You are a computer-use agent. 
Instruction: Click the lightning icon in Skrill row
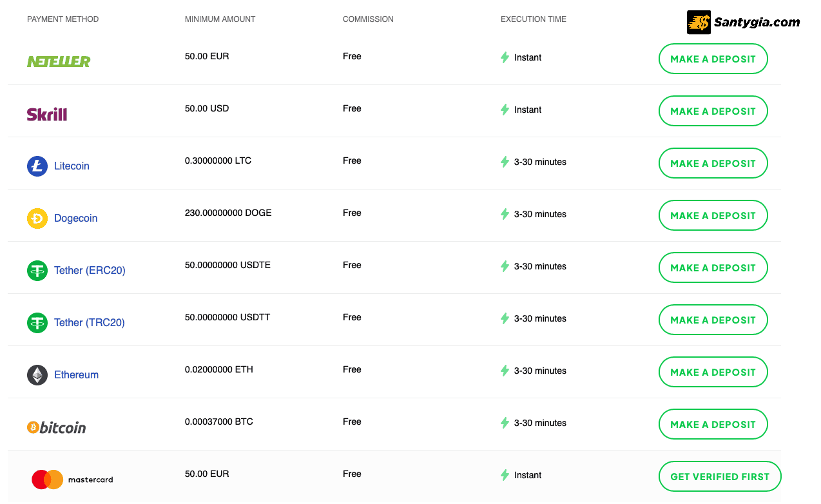(x=505, y=110)
